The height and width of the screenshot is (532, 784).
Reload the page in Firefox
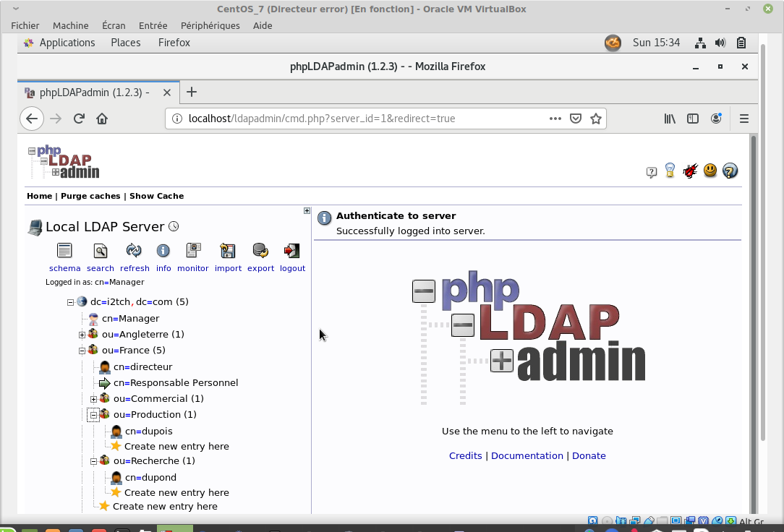pyautogui.click(x=80, y=119)
